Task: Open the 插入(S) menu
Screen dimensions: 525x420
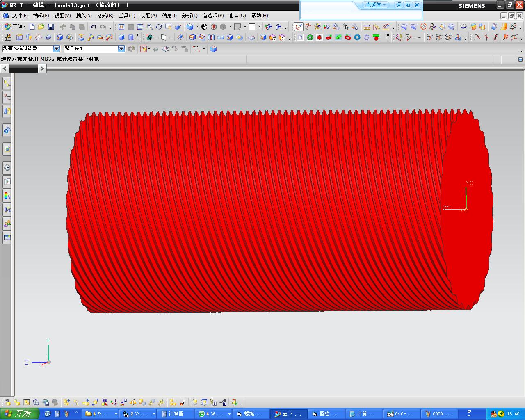Action: point(84,16)
